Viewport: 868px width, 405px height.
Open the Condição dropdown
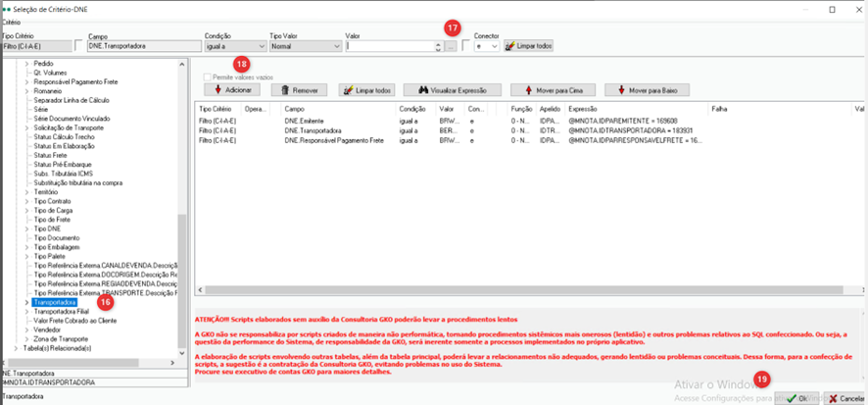(261, 46)
